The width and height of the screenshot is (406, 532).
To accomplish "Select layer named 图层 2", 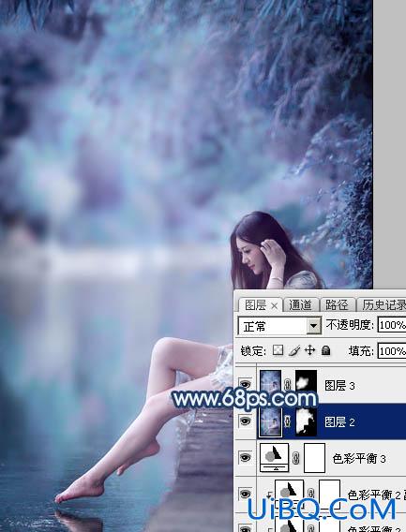I will [x=339, y=422].
